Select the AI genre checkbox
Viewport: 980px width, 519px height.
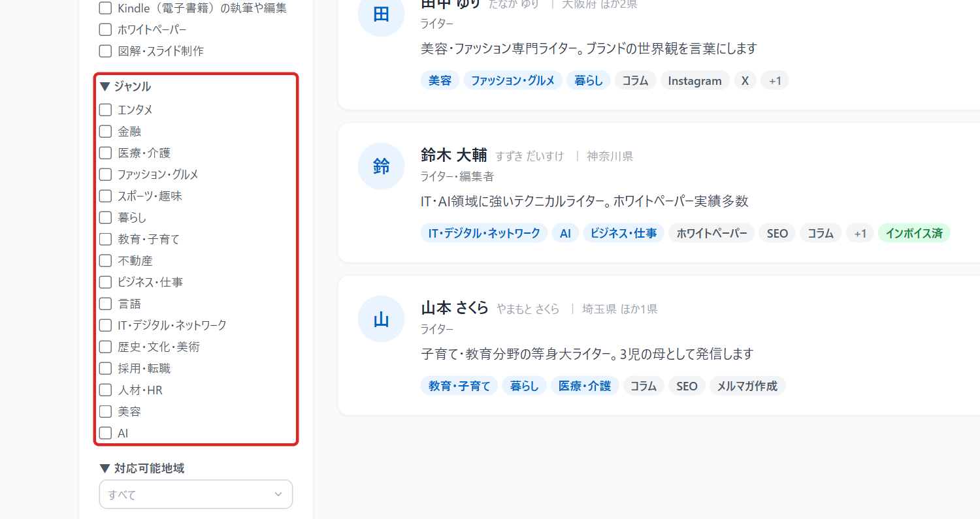point(105,433)
